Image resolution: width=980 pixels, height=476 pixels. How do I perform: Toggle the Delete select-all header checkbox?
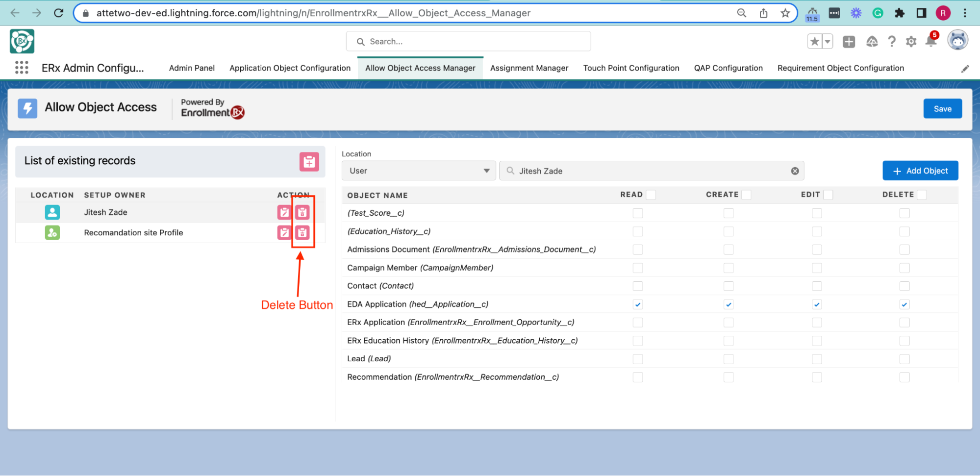click(922, 195)
